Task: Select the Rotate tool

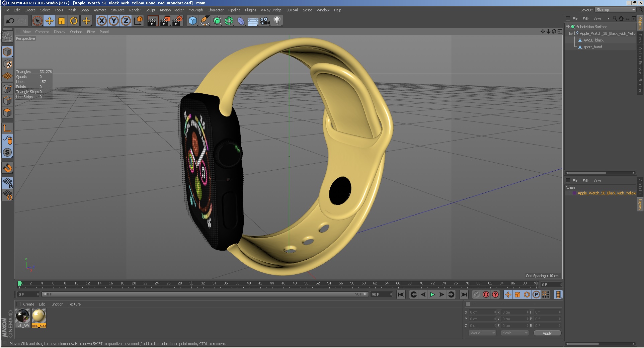Action: (x=74, y=21)
